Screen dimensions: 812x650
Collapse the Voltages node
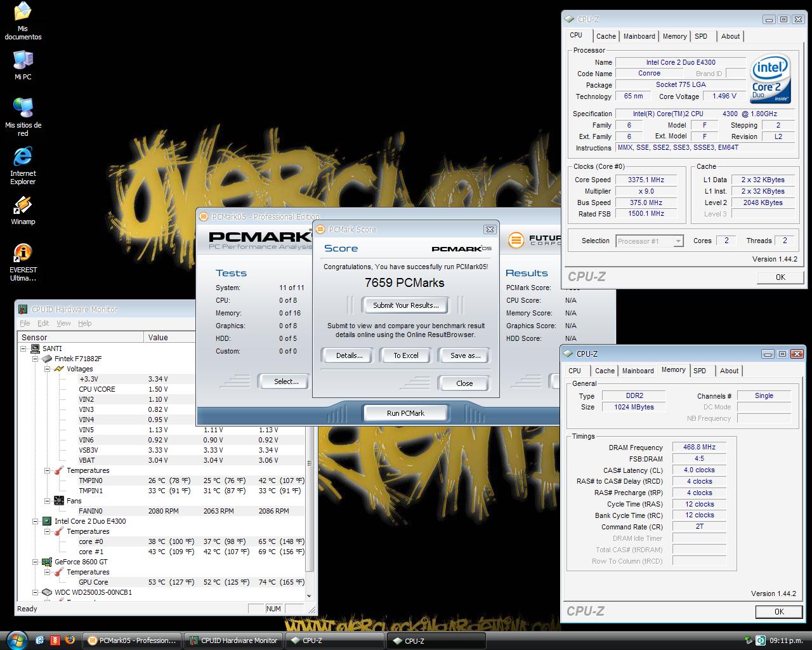tap(47, 369)
